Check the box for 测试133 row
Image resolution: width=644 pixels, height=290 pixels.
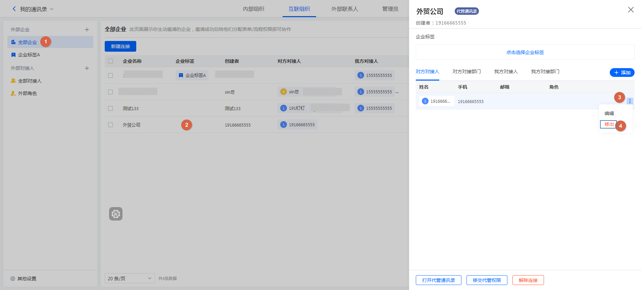point(110,108)
